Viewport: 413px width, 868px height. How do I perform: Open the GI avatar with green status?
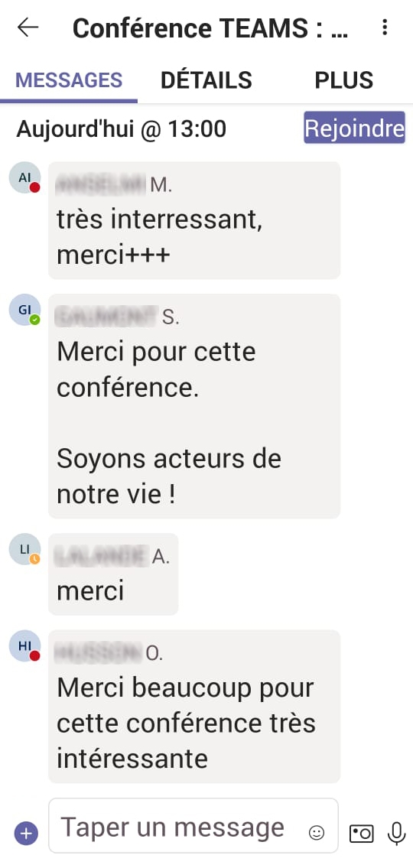coord(25,310)
